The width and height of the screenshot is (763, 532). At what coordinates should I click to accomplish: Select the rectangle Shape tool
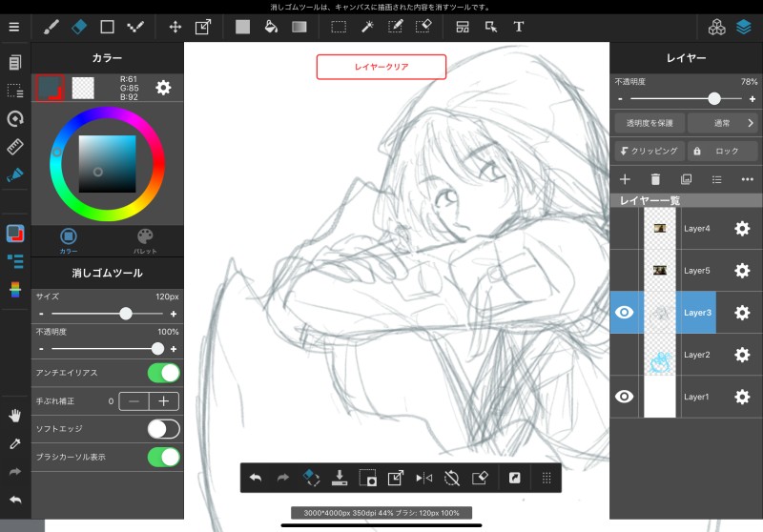tap(107, 27)
